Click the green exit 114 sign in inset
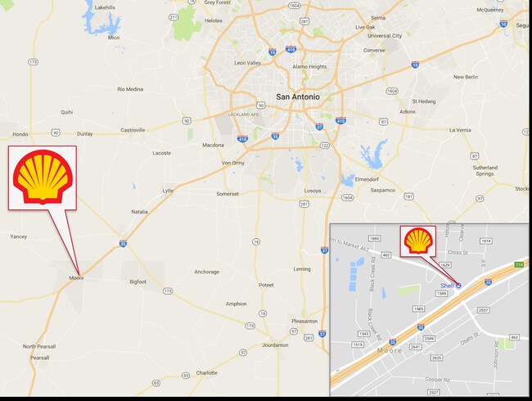Image resolution: width=532 pixels, height=401 pixels. point(519,264)
